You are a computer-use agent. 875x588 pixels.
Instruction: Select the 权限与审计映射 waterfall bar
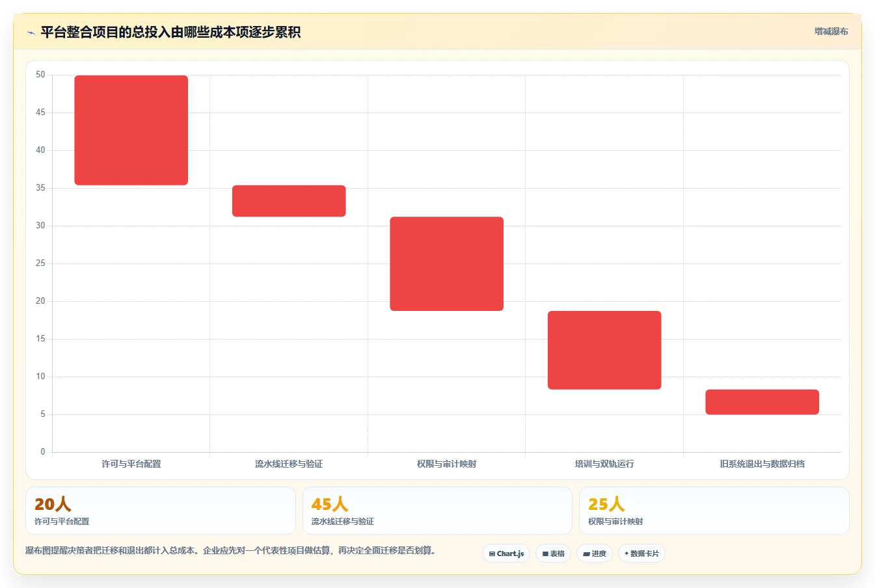[447, 263]
